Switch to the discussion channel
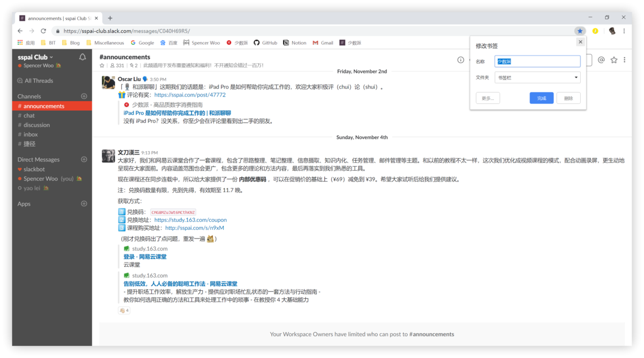This screenshot has width=644, height=358. pos(52,125)
